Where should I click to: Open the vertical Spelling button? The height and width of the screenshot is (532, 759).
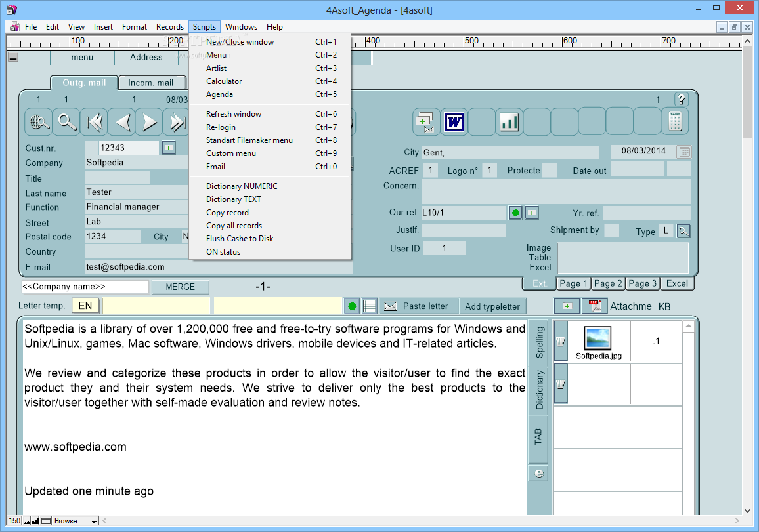pyautogui.click(x=539, y=342)
